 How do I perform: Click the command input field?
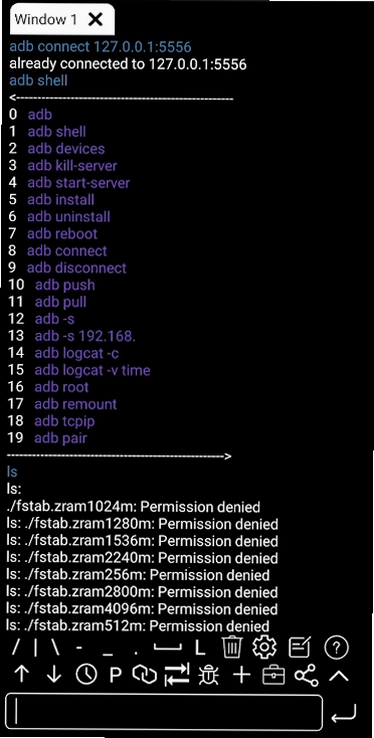pyautogui.click(x=164, y=712)
